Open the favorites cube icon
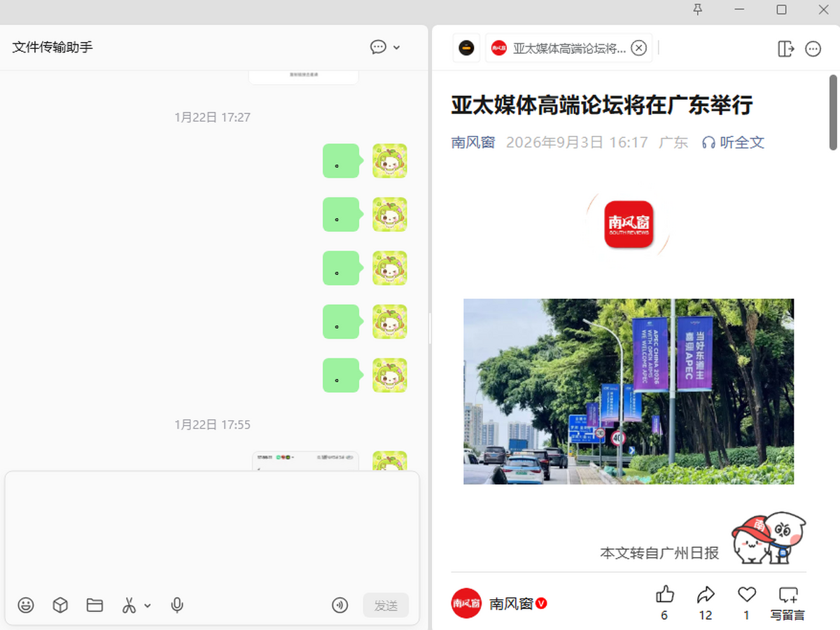Screen dimensions: 840x630 (60, 605)
